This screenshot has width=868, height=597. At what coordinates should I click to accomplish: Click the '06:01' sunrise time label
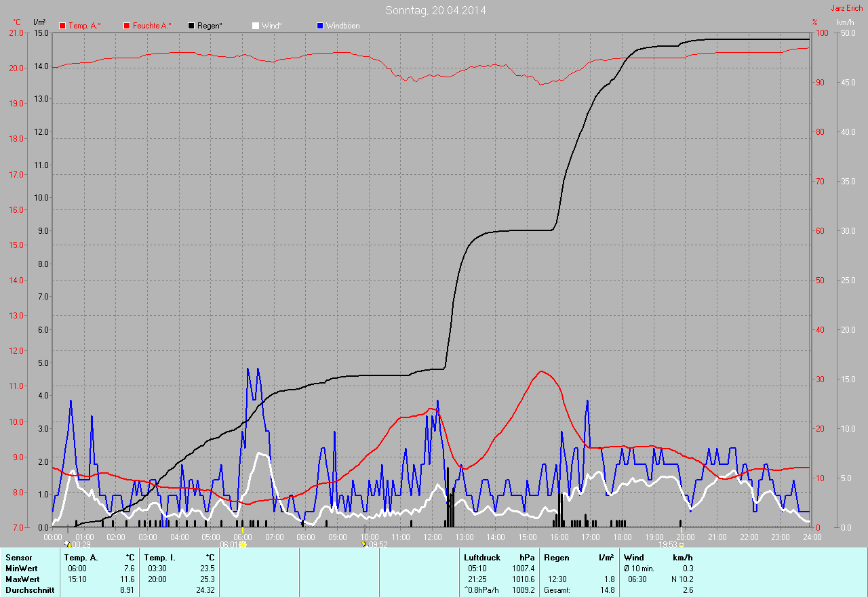pos(229,544)
